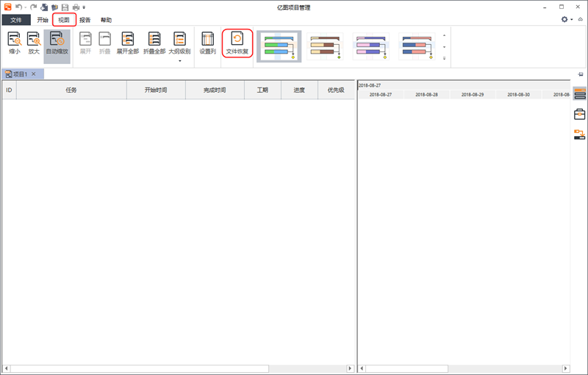This screenshot has width=588, height=375.
Task: Click the 文件恢复 file recovery icon
Action: (x=237, y=43)
